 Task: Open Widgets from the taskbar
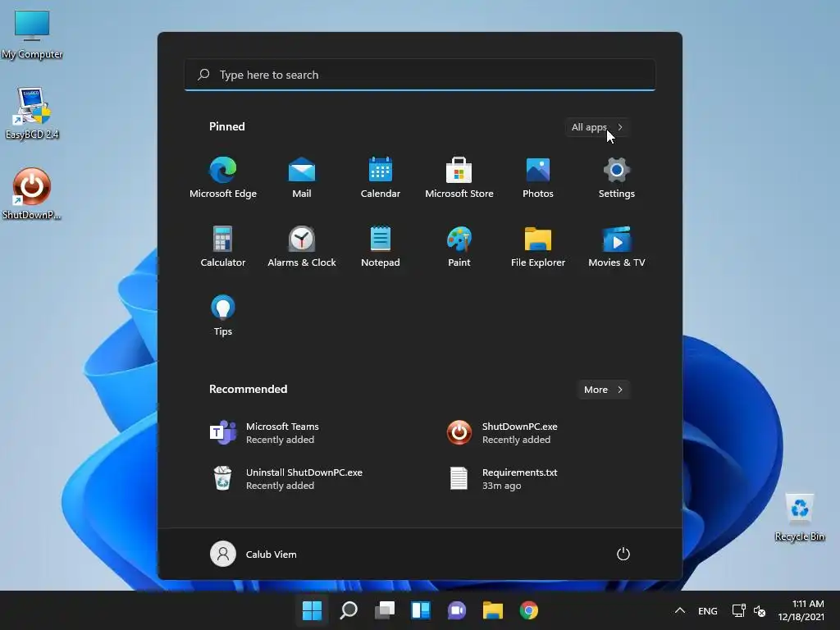click(421, 610)
